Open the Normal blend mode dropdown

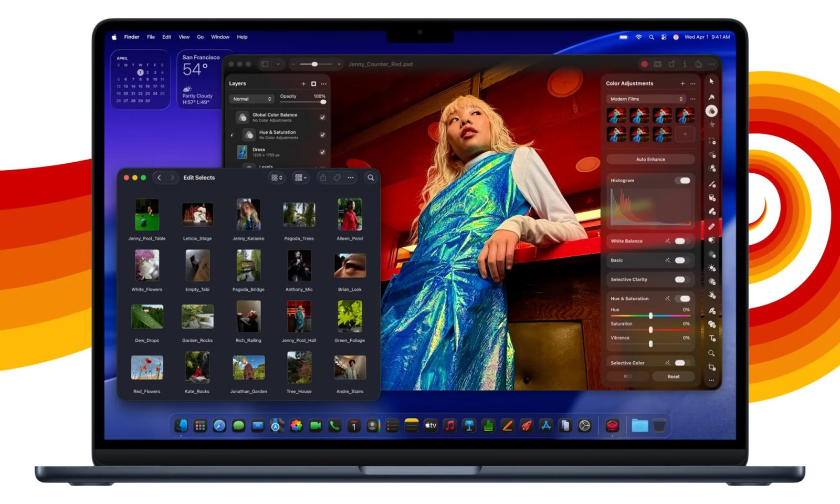pos(252,99)
